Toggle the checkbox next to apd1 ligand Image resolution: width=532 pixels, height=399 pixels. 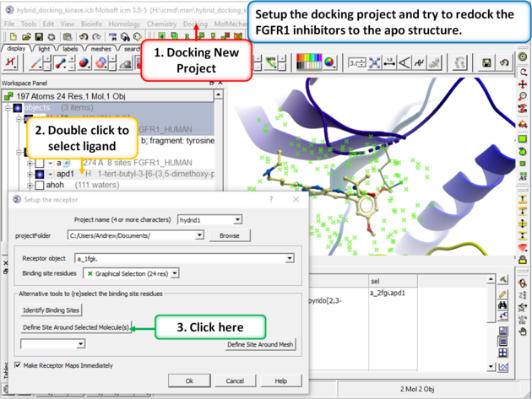coord(40,175)
